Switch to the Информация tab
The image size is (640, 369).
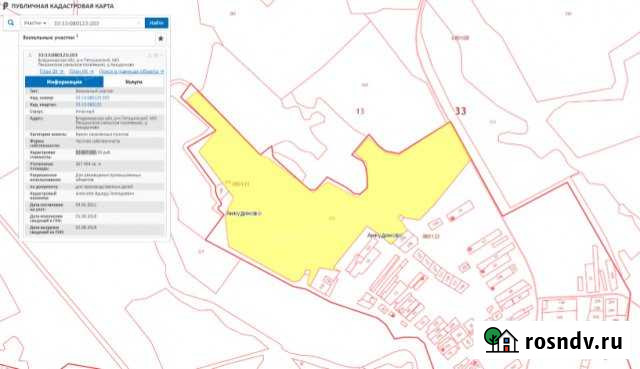coord(64,82)
